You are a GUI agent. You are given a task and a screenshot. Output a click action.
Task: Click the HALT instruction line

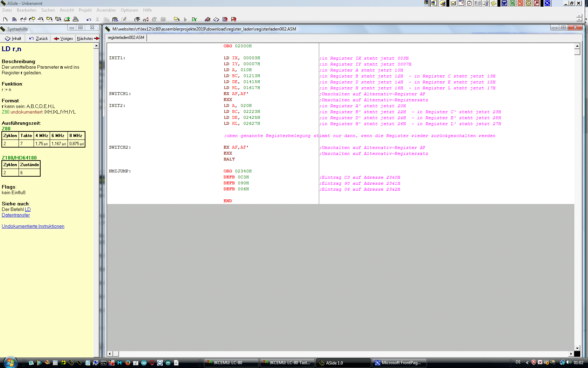[x=229, y=159]
